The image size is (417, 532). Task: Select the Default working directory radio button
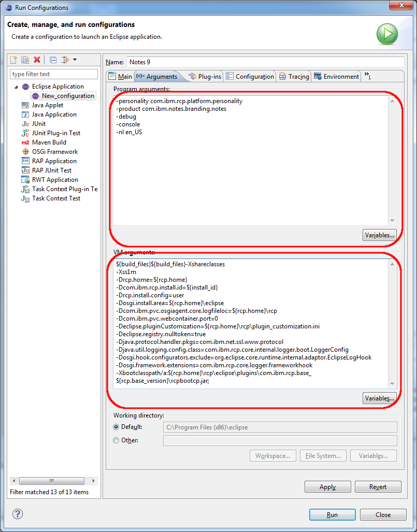coord(117,427)
